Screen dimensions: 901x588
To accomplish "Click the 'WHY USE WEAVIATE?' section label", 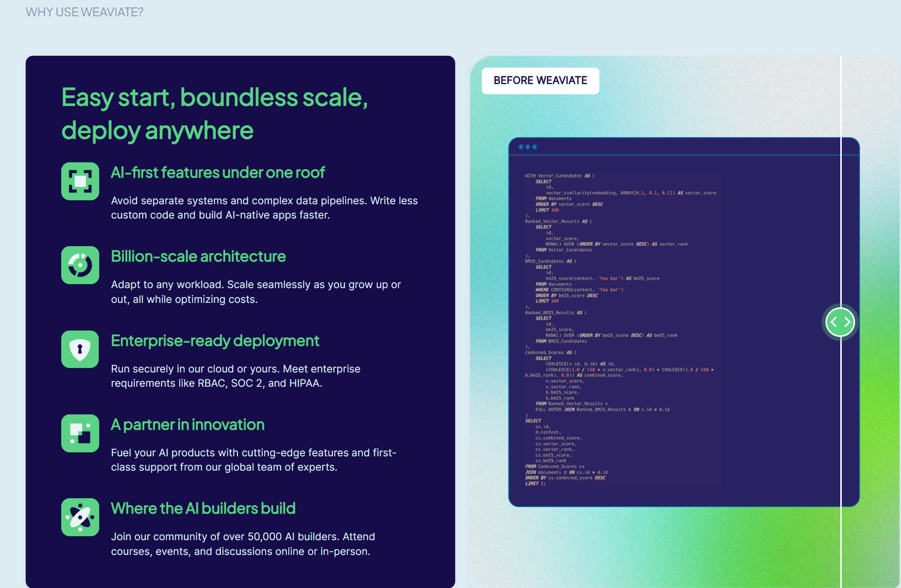I will click(84, 12).
